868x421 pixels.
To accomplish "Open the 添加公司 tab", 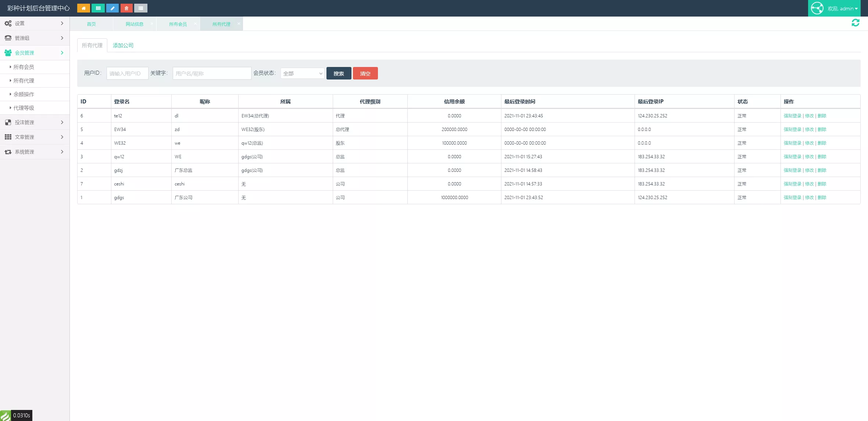I will (123, 46).
